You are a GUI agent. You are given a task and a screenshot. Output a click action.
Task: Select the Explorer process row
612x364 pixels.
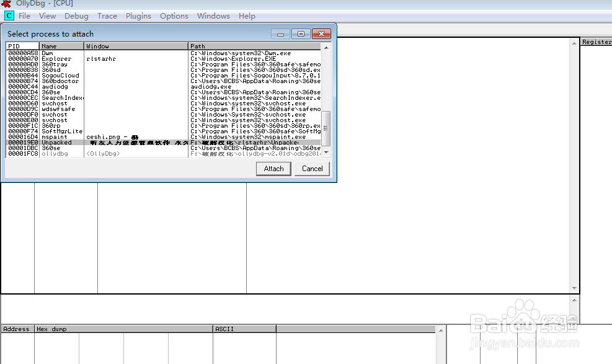pyautogui.click(x=164, y=58)
